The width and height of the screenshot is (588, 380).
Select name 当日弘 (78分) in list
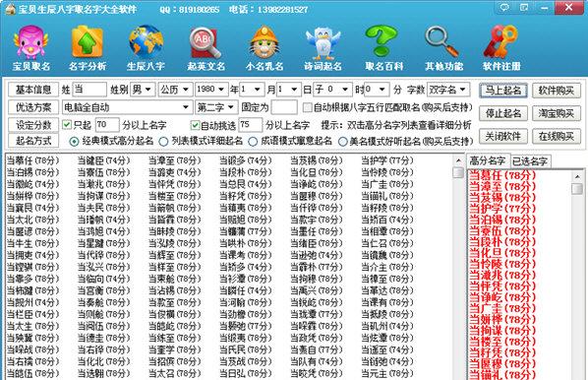246,374
